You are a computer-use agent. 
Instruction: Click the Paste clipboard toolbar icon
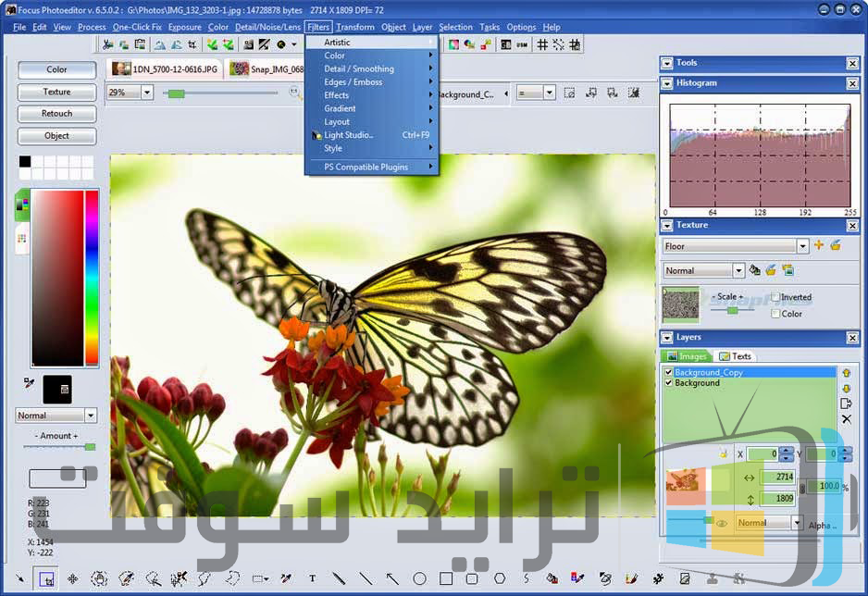coord(140,44)
